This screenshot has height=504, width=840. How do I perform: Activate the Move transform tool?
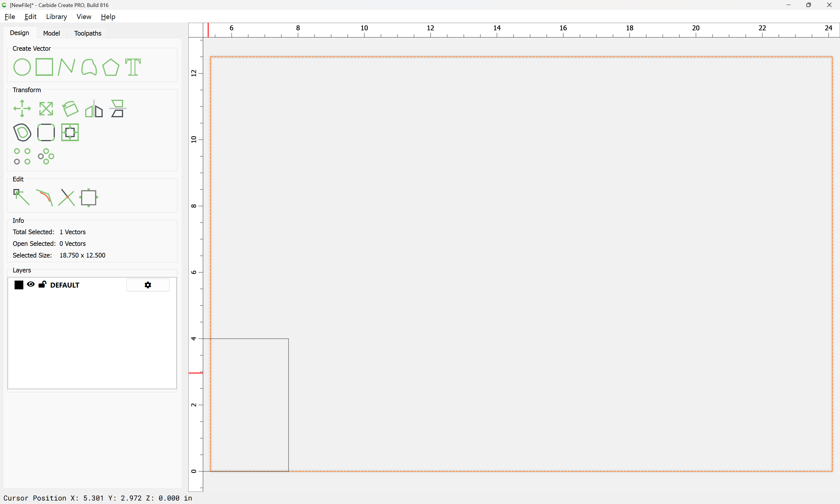[22, 109]
